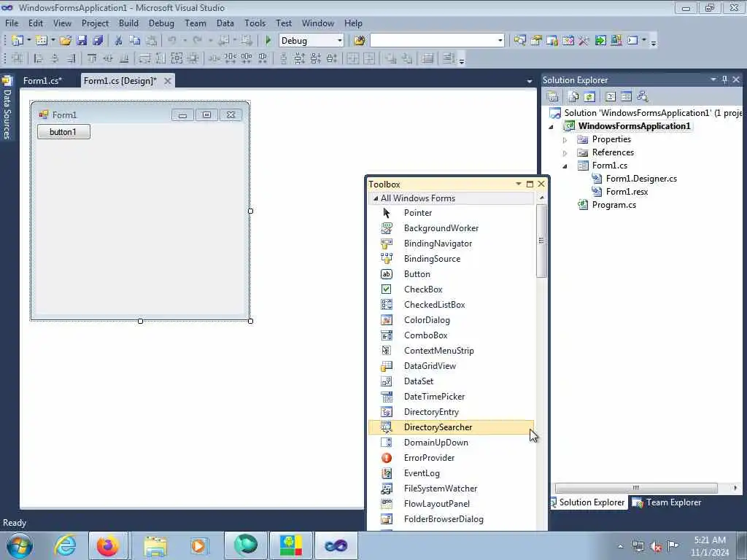Open the Toolbox window position dropdown arrow
Image resolution: width=747 pixels, height=560 pixels.
519,184
